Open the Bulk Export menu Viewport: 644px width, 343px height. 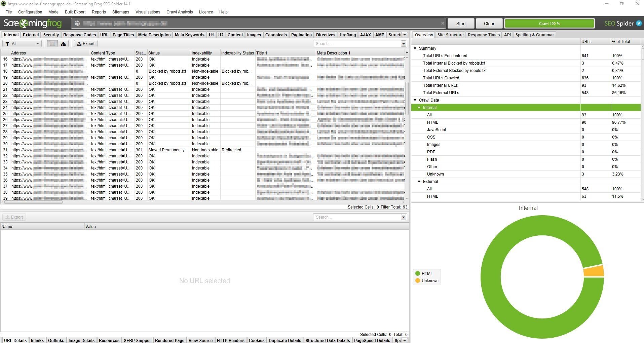[75, 12]
